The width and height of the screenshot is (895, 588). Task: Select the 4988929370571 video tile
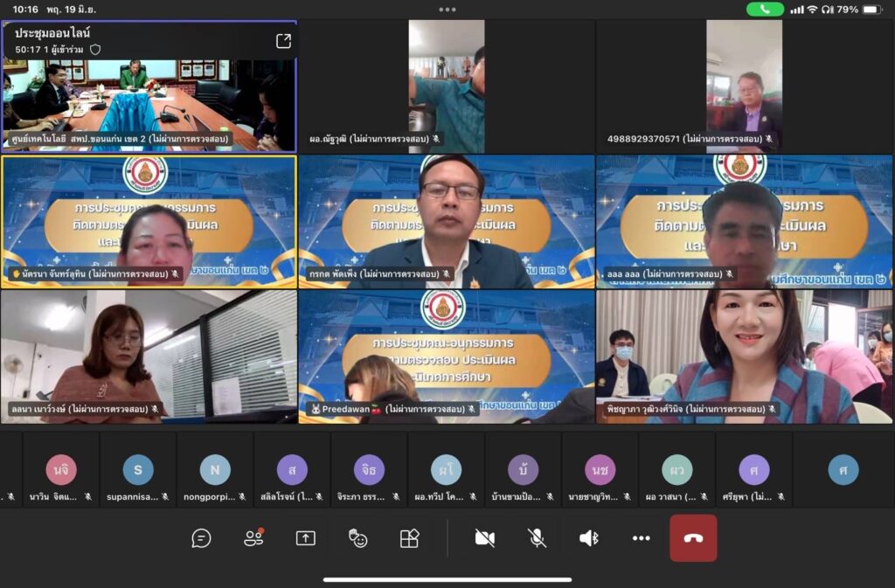click(x=745, y=86)
